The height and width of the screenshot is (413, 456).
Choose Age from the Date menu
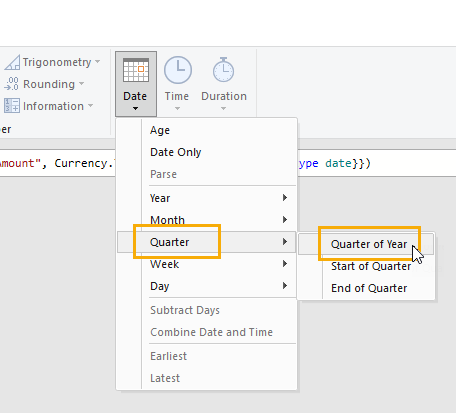click(206, 130)
